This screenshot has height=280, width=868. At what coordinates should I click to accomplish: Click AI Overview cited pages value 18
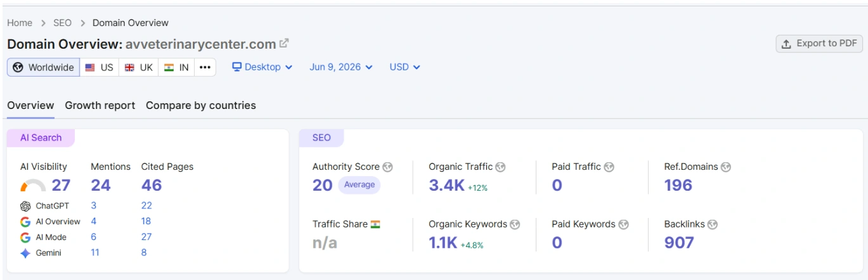146,222
